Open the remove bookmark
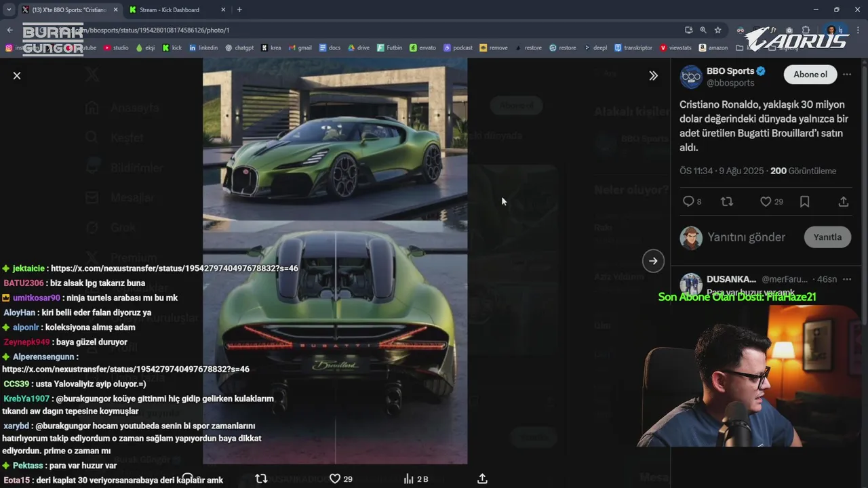 (494, 47)
